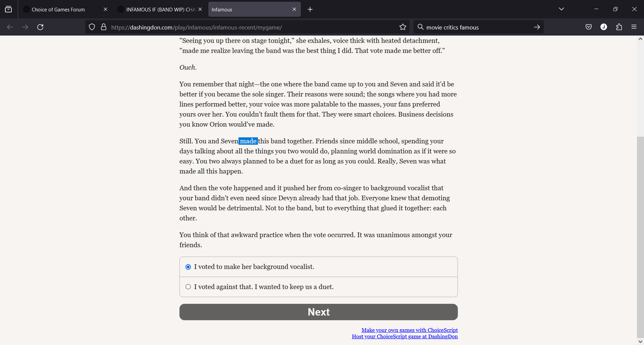Open 'Host your ChoiceScript game at DashingDon' link
Viewport: 644px width, 345px height.
(x=405, y=337)
